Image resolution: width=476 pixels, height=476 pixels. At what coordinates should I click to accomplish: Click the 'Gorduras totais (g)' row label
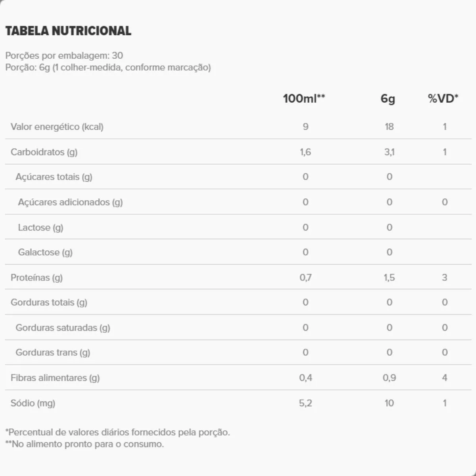(x=49, y=303)
